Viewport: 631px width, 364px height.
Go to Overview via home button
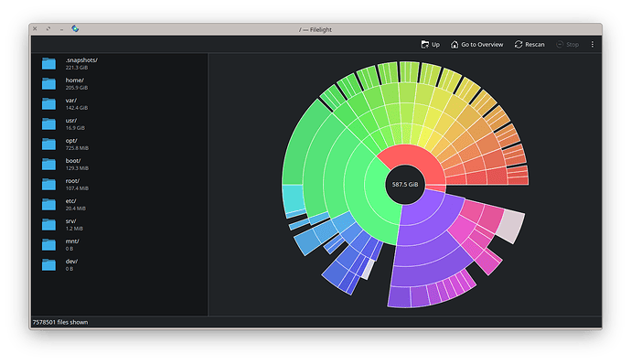click(476, 44)
